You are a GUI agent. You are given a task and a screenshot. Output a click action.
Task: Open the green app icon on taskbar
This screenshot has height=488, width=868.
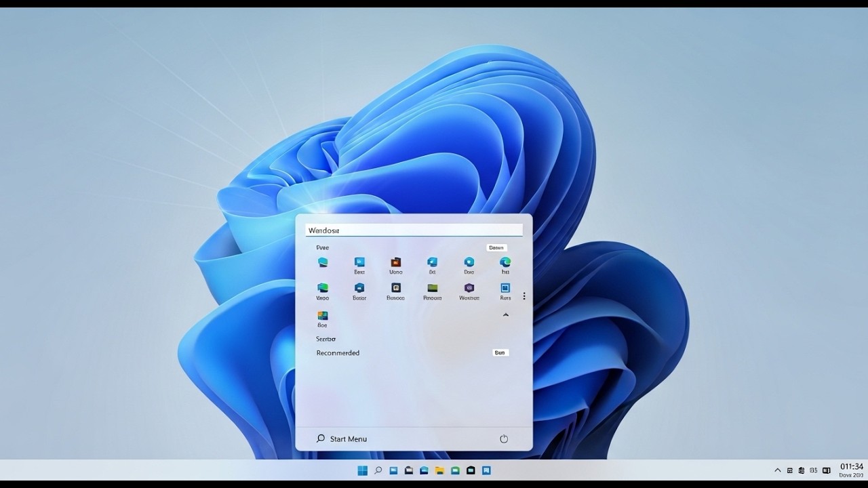click(455, 470)
